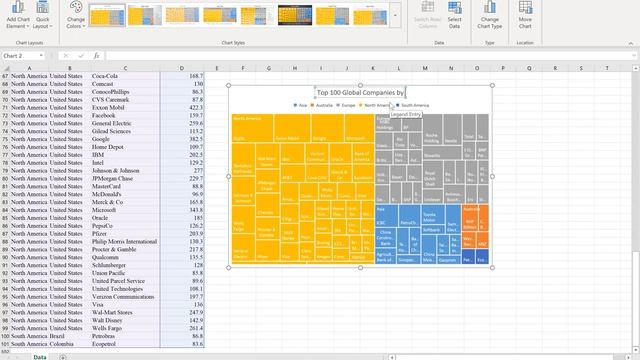Open the Name Box dropdown arrow
Image resolution: width=640 pixels, height=360 pixels.
pyautogui.click(x=41, y=56)
